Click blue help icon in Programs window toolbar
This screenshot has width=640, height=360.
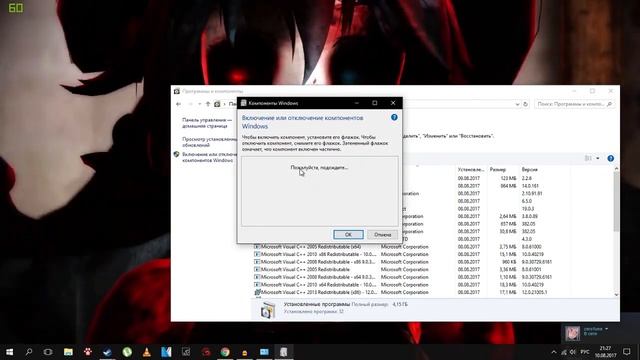pos(610,158)
